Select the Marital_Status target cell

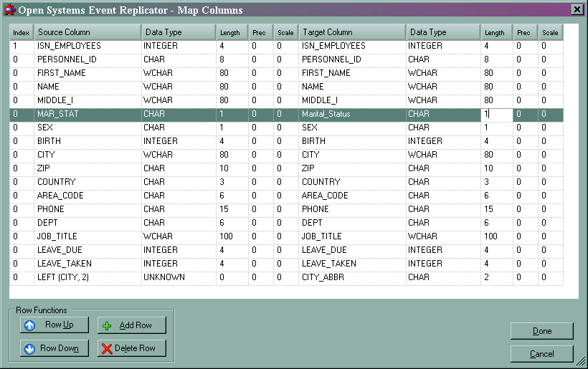click(352, 114)
